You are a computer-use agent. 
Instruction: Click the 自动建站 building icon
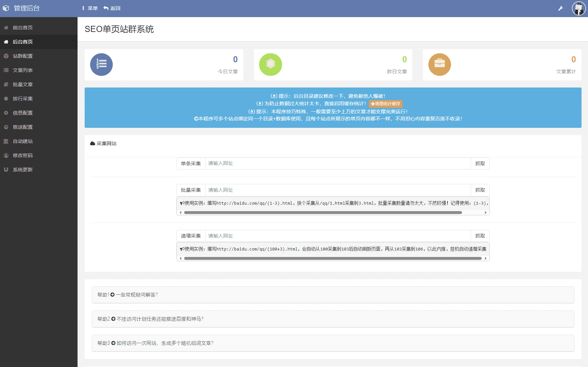click(x=6, y=141)
